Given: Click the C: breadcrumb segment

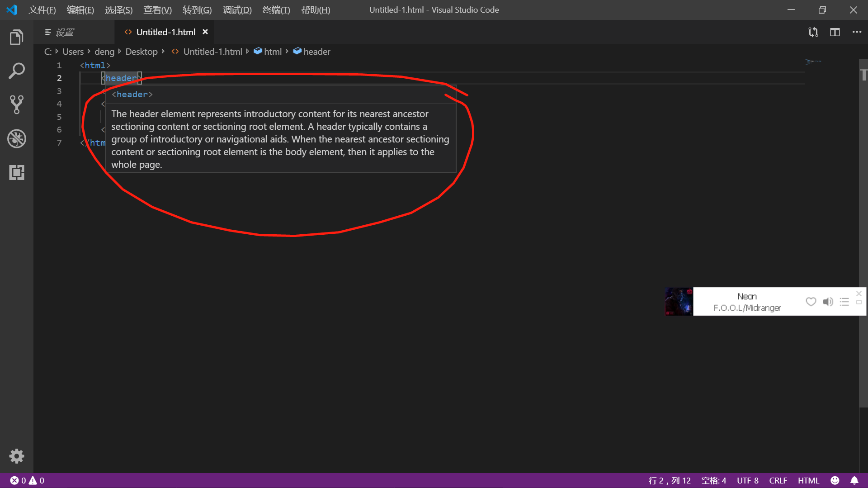Looking at the screenshot, I should 47,52.
